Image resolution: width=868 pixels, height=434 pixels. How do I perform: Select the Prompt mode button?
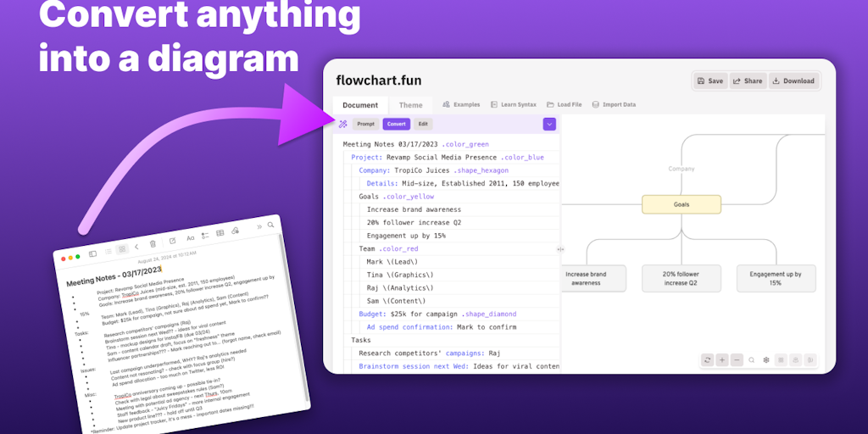[x=365, y=124]
